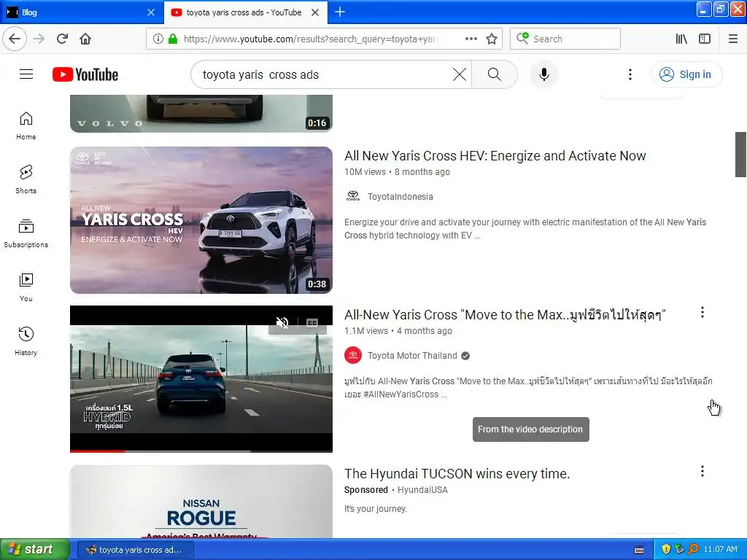Click the preview video progress bar

[201, 451]
